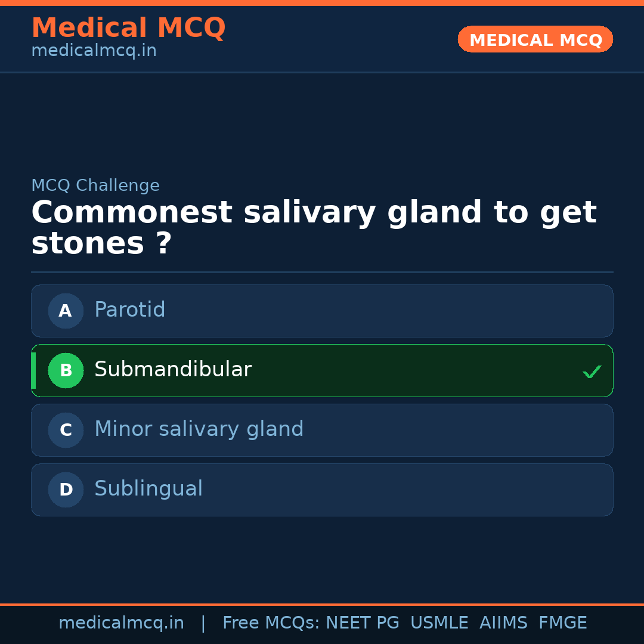Click the letter A circle icon

(66, 311)
